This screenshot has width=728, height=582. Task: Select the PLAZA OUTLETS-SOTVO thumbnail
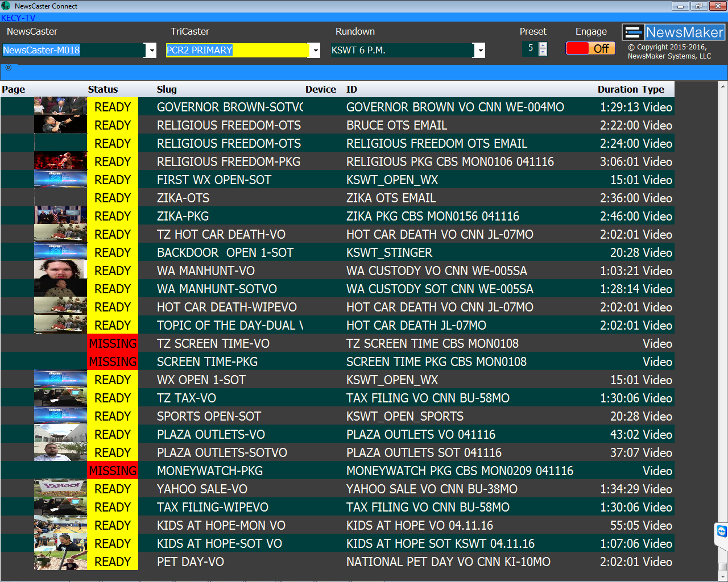pos(60,452)
